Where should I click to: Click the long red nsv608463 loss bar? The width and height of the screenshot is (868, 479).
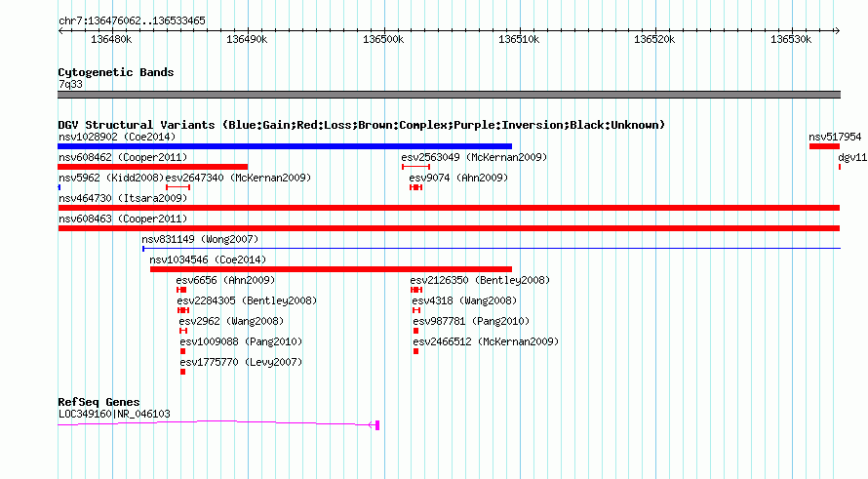[x=449, y=228]
